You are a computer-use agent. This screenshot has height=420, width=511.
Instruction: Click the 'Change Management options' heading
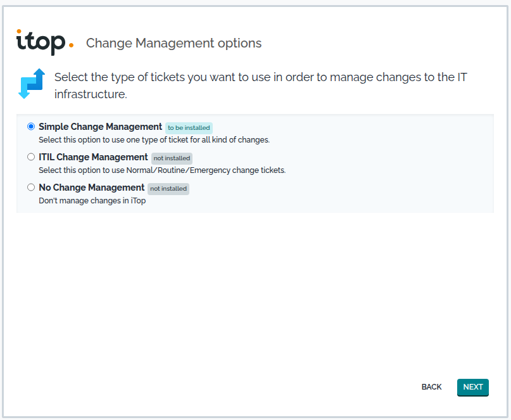[173, 43]
